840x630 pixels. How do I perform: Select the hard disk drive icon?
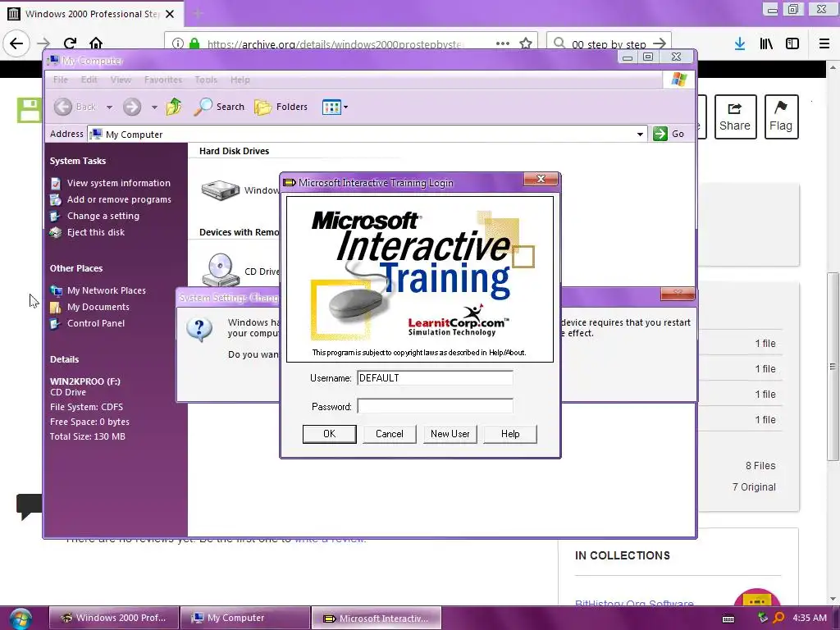(220, 189)
